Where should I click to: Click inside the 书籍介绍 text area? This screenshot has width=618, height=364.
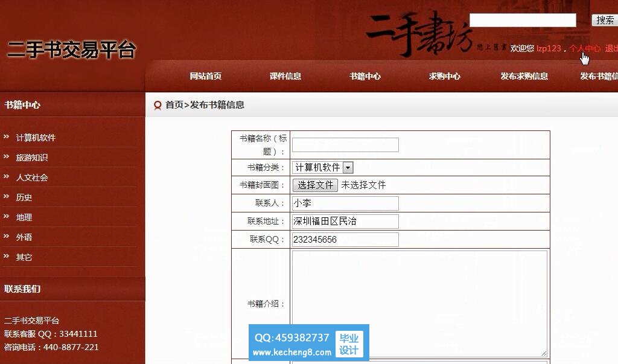[x=419, y=304]
